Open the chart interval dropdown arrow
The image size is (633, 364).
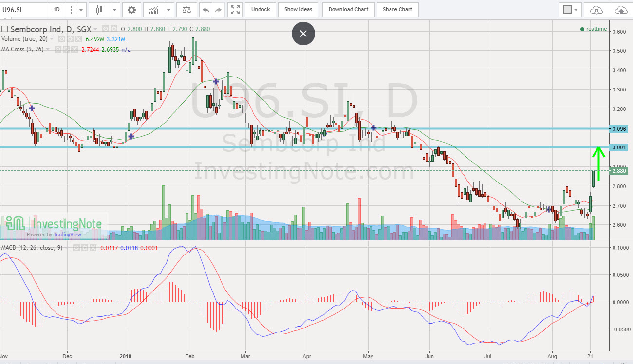pos(80,9)
